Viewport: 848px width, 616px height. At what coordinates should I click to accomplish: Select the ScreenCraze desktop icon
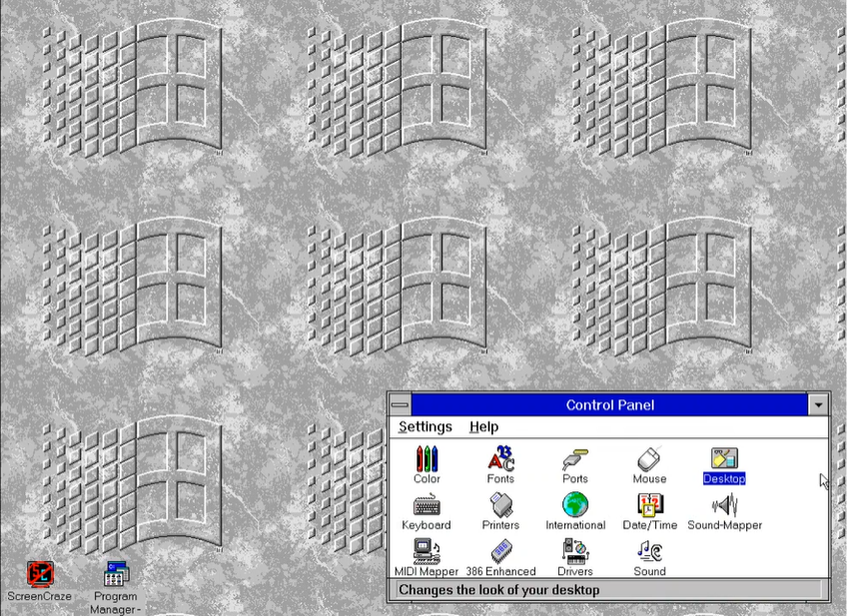click(x=40, y=574)
